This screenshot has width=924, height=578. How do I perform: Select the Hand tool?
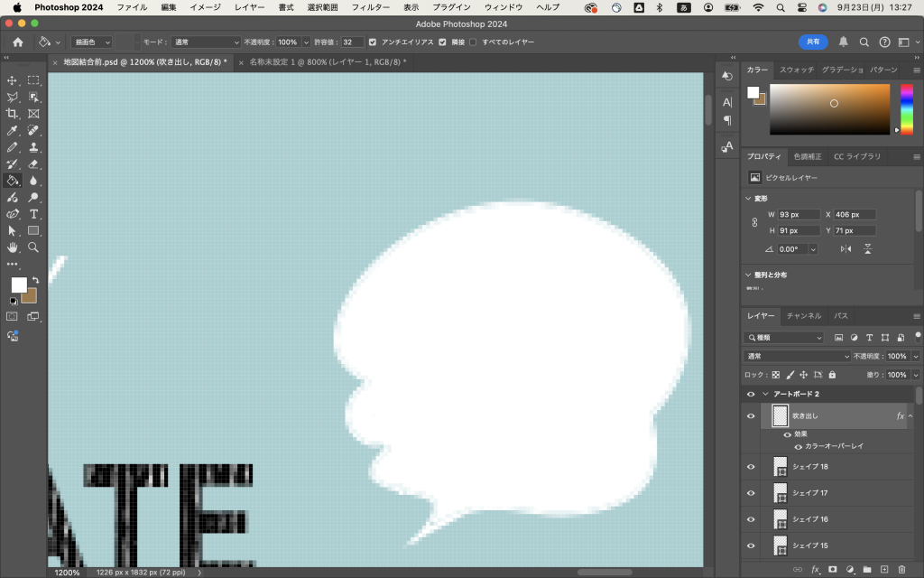13,247
